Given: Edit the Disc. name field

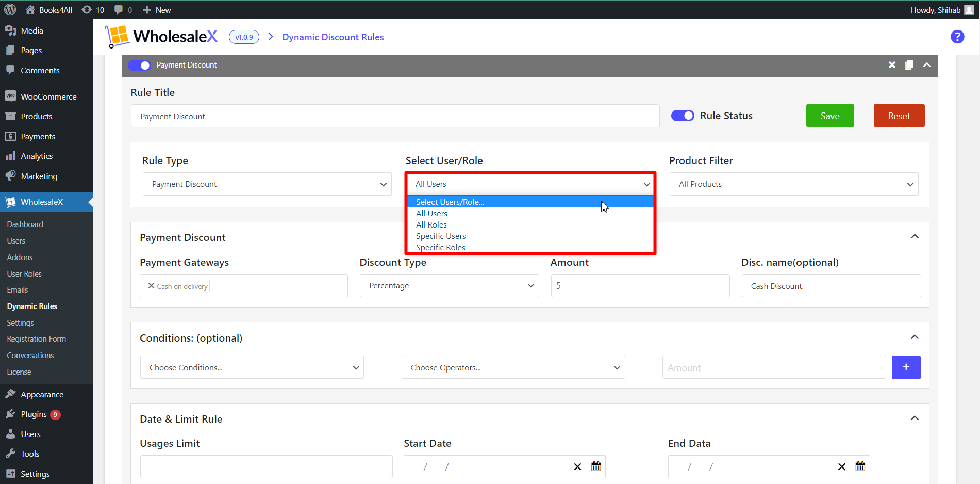Looking at the screenshot, I should click(831, 286).
